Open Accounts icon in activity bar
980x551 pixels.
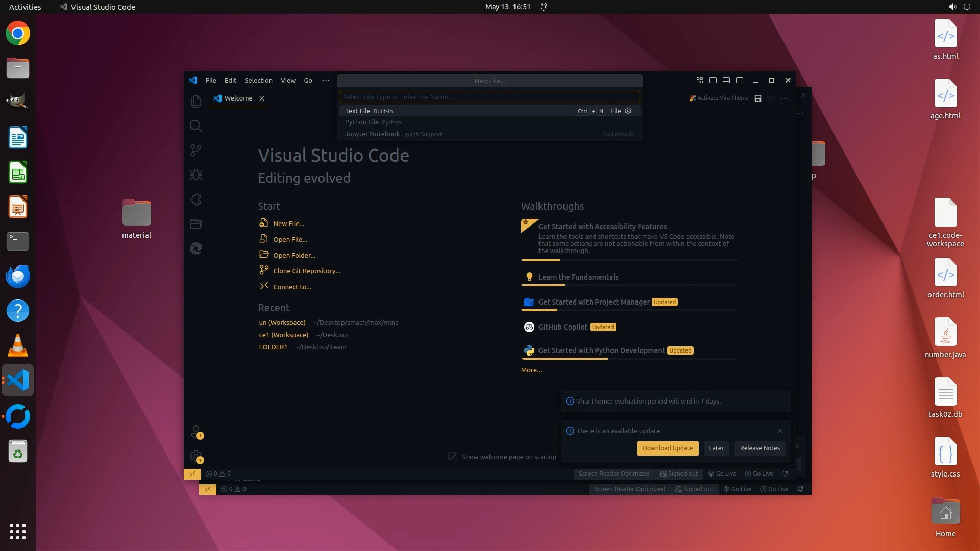tap(196, 432)
